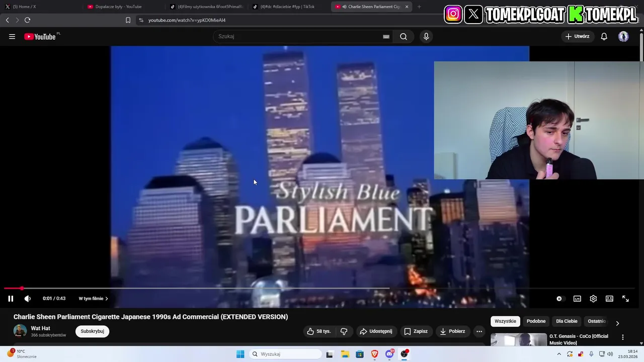Screen dimensions: 644x362
Task: Go back in browser history
Action: click(7, 20)
